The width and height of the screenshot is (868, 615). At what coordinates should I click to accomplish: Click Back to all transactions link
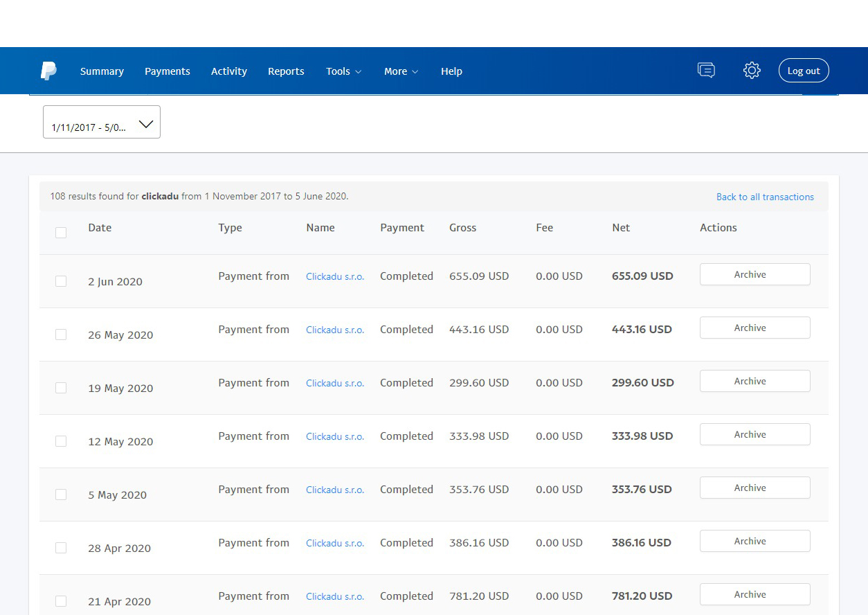[x=765, y=197]
